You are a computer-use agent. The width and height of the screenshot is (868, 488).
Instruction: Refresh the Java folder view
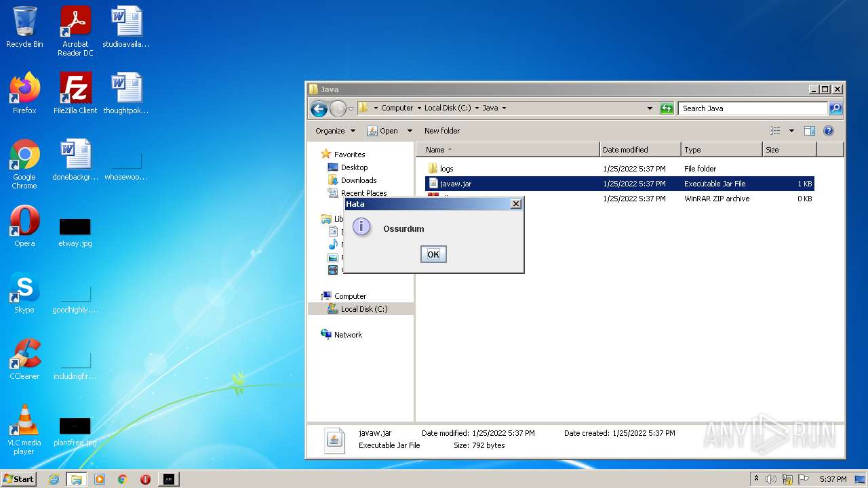tap(667, 108)
